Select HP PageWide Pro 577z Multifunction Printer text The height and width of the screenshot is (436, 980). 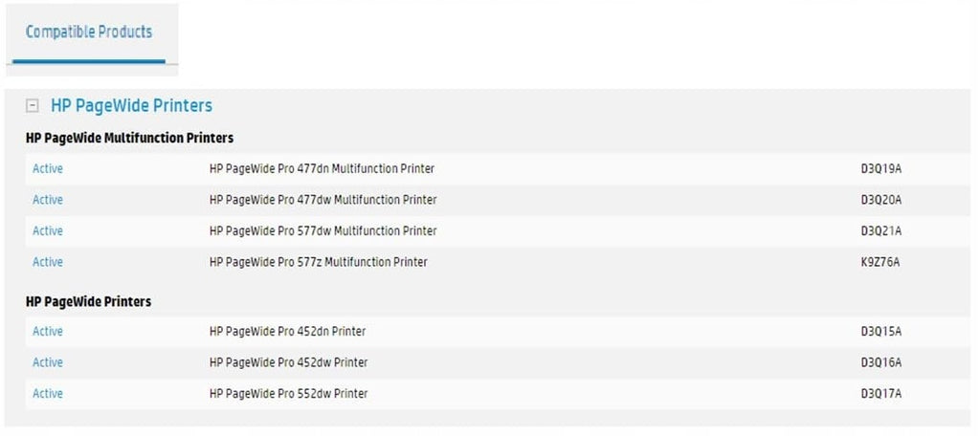click(318, 262)
